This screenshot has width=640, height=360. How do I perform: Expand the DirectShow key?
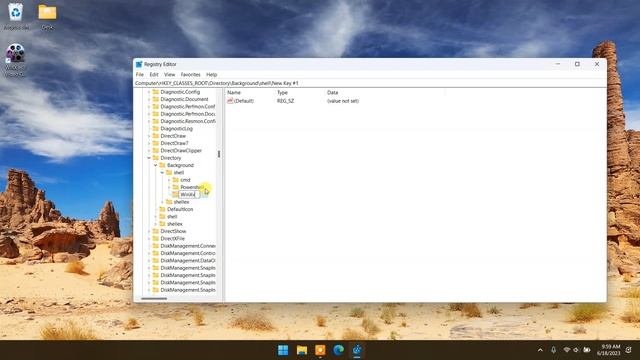coord(149,231)
